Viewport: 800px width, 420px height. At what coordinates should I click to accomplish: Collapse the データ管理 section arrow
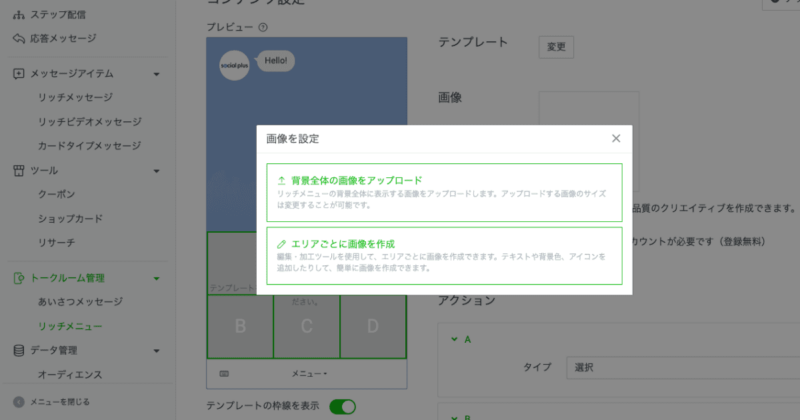(x=157, y=351)
